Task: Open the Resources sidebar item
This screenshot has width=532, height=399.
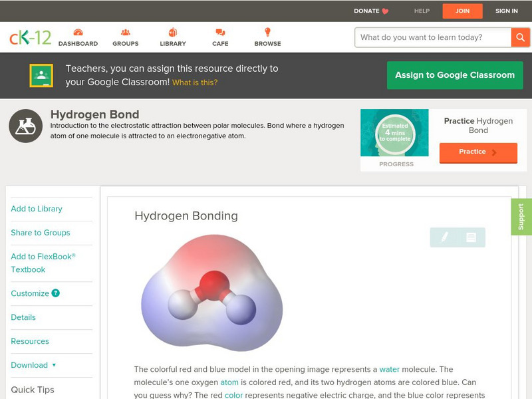Action: 30,341
